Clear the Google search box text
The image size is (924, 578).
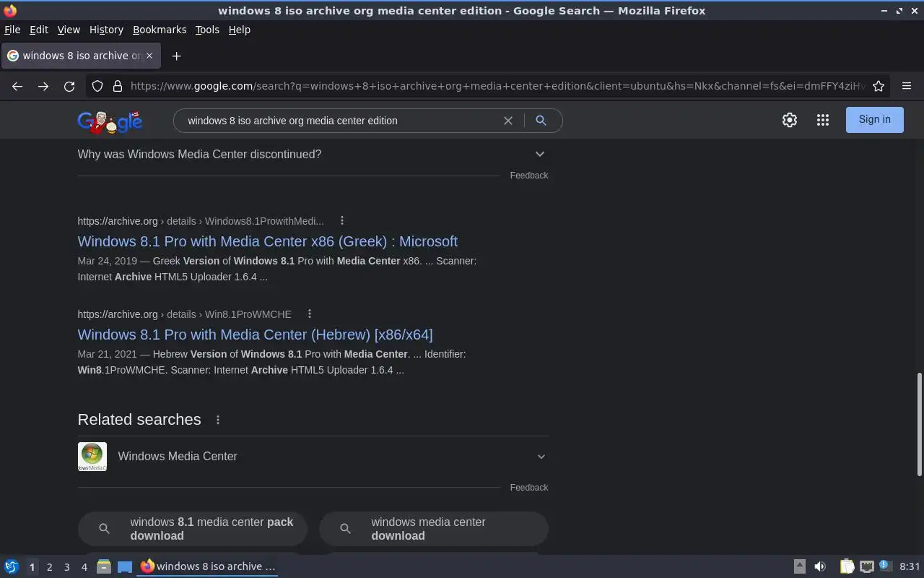(x=508, y=121)
